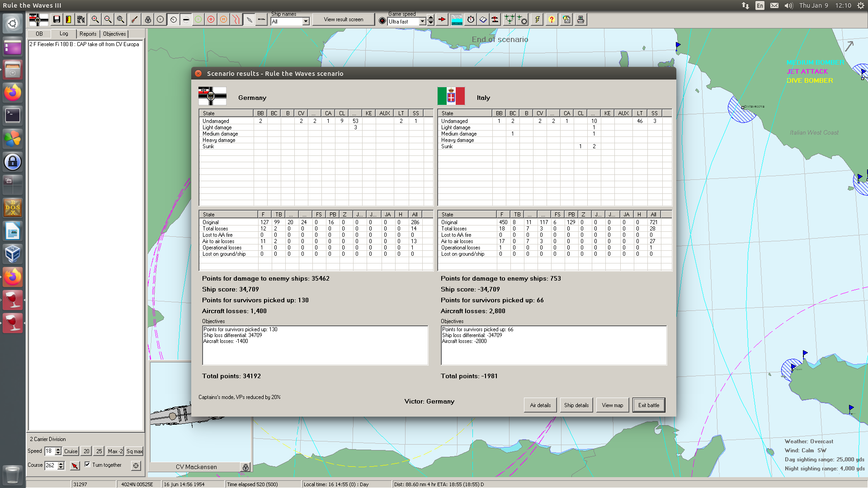The image size is (868, 488).
Task: Click the dotted line toolbar icon
Action: (x=261, y=19)
